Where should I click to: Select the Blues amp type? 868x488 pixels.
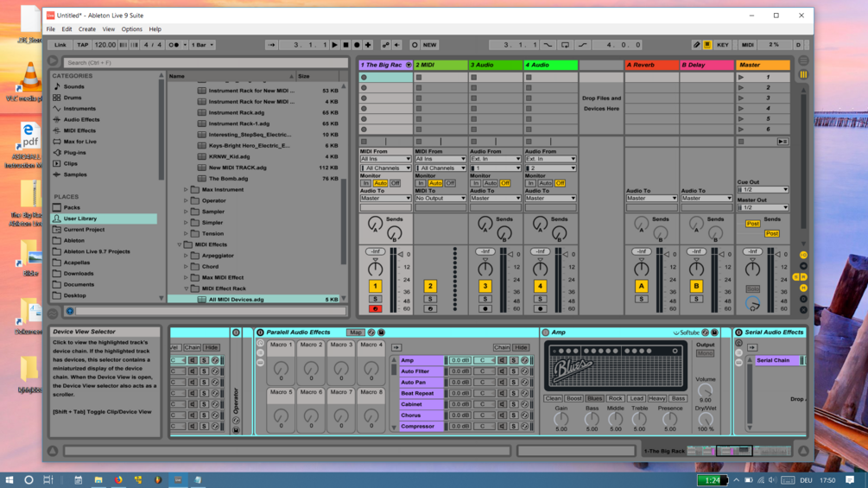click(594, 398)
